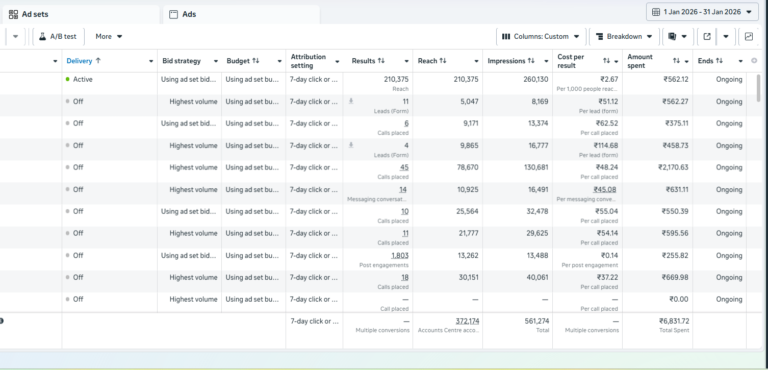Open Columns: Custom dropdown

tap(541, 36)
